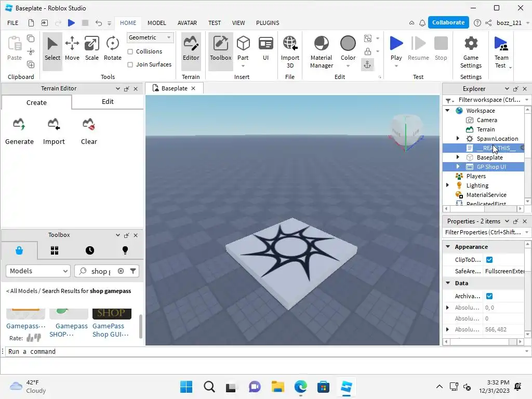Click Generate terrain tool

[x=19, y=131]
